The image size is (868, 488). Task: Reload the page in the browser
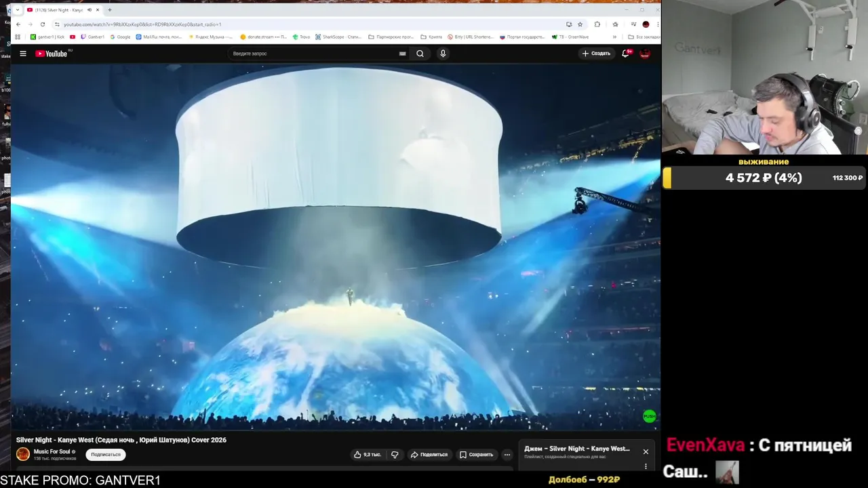tap(43, 24)
